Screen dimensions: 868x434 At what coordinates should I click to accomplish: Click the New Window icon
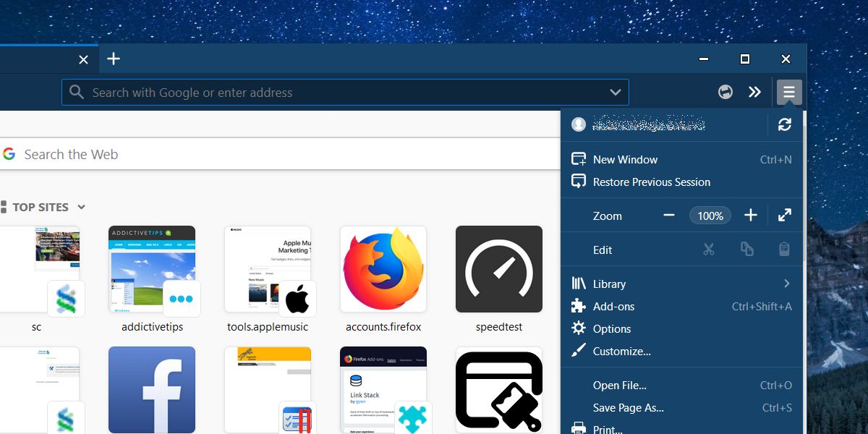(x=579, y=159)
